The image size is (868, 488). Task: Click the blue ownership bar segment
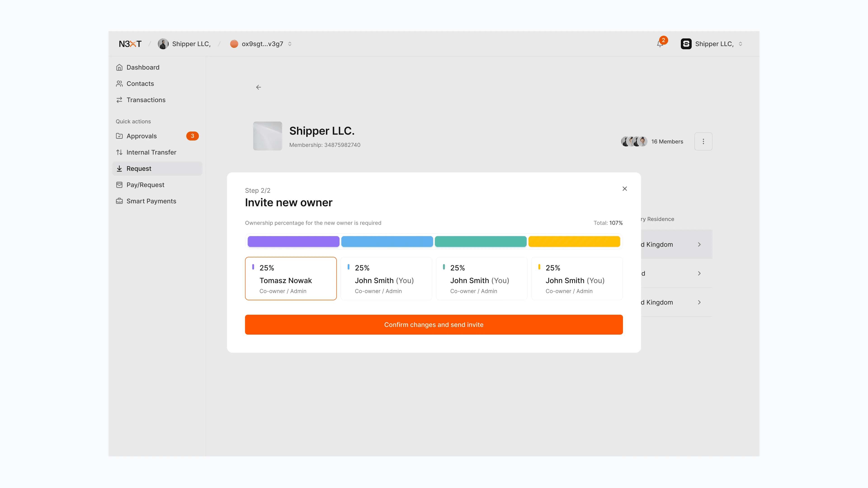[x=387, y=242]
